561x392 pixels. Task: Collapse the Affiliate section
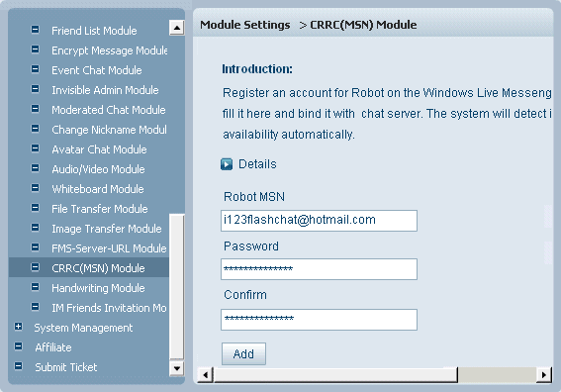tap(18, 346)
